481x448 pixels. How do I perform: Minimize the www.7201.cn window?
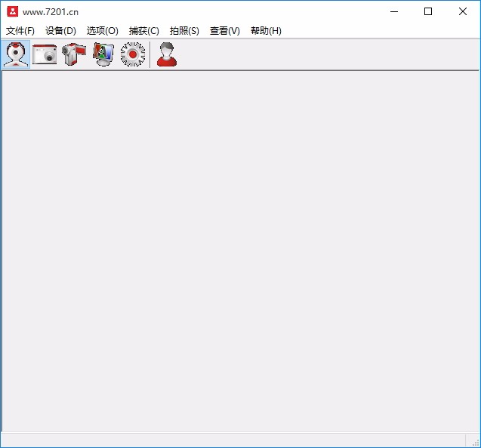tap(394, 11)
